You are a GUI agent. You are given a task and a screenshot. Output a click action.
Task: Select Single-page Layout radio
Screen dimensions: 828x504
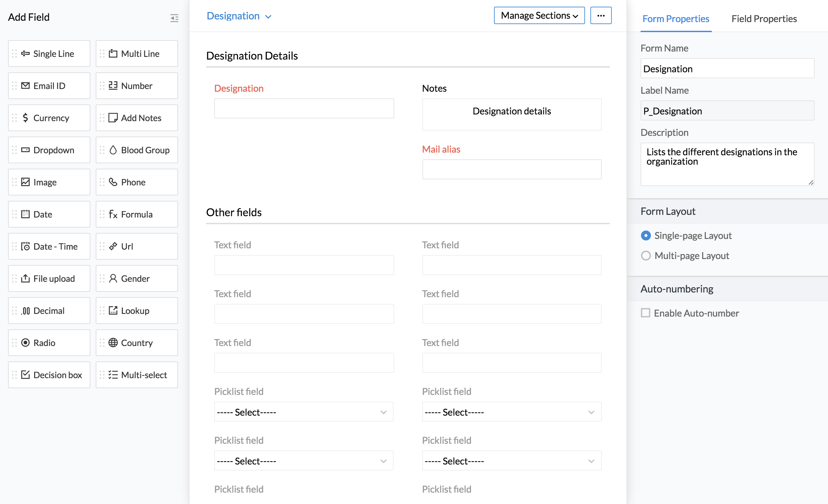646,236
